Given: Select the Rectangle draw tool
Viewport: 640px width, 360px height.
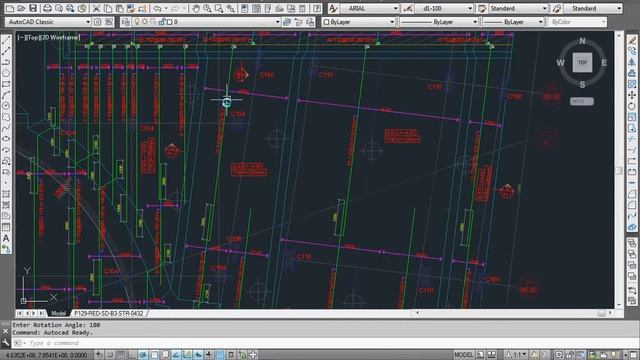Looking at the screenshot, I should click(6, 84).
